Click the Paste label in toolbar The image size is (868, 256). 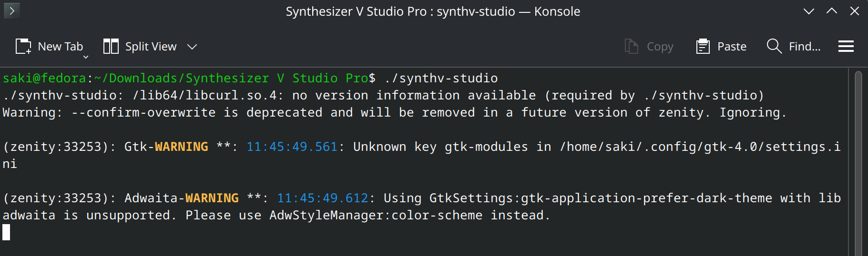(x=732, y=47)
